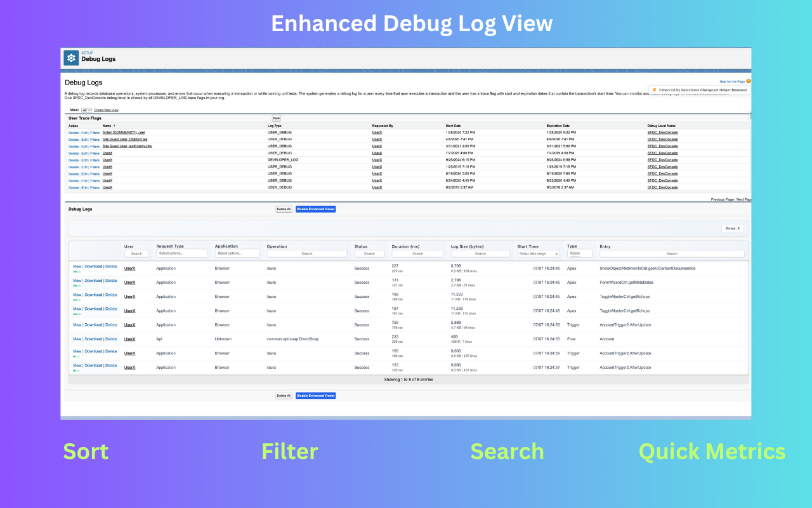Click the Showing 1 to 8 of 8 entries text
Image resolution: width=812 pixels, height=508 pixels.
pyautogui.click(x=409, y=379)
